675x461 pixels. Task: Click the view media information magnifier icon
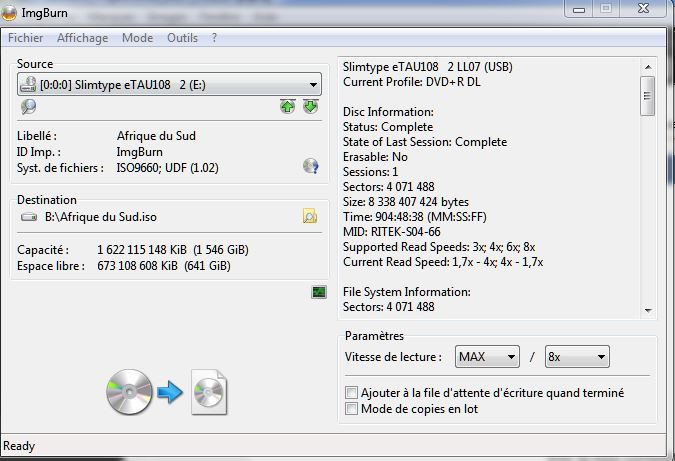tap(28, 106)
